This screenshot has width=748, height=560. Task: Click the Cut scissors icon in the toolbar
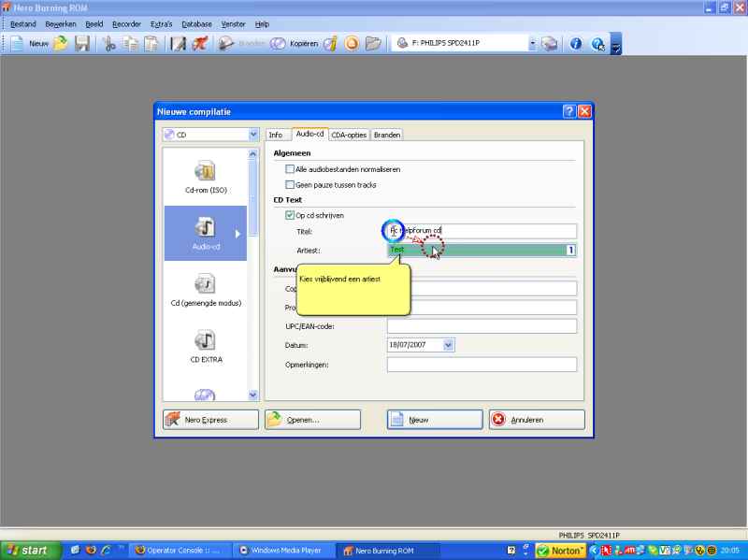[109, 43]
